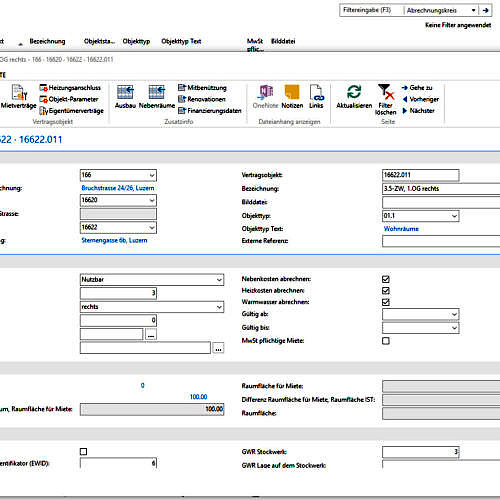Edit the Bezeichnung field 3.5-ZW, 1.OG rechts

pos(441,189)
